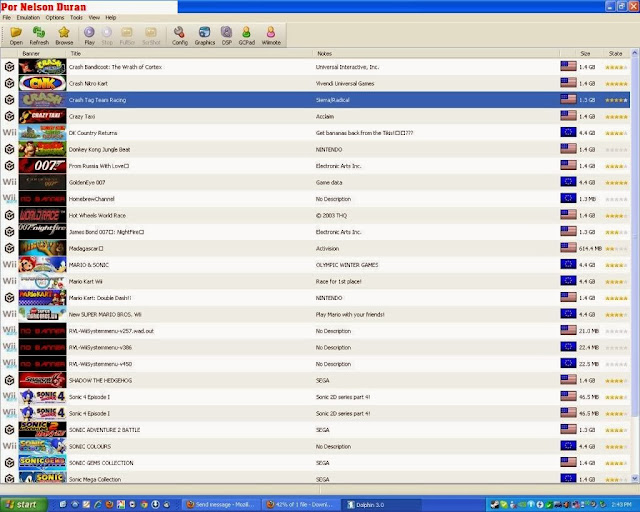Select RVL-WiiSystemmenu-v257.wad.out entry
The image size is (640, 512).
[x=111, y=331]
